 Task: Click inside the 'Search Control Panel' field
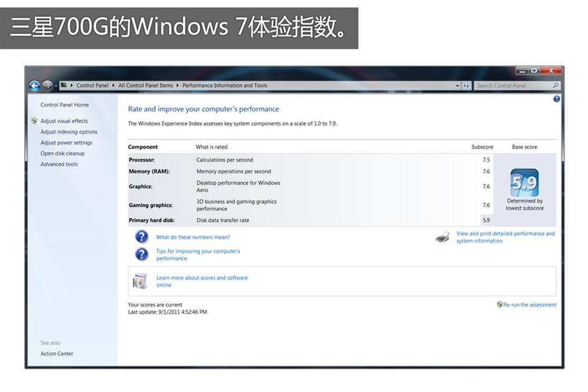512,86
